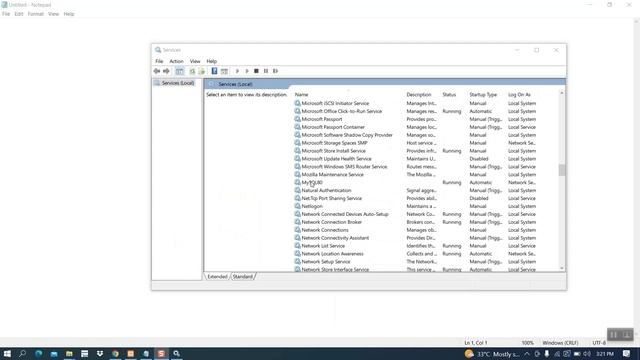Open the Action menu in Services

tap(176, 61)
